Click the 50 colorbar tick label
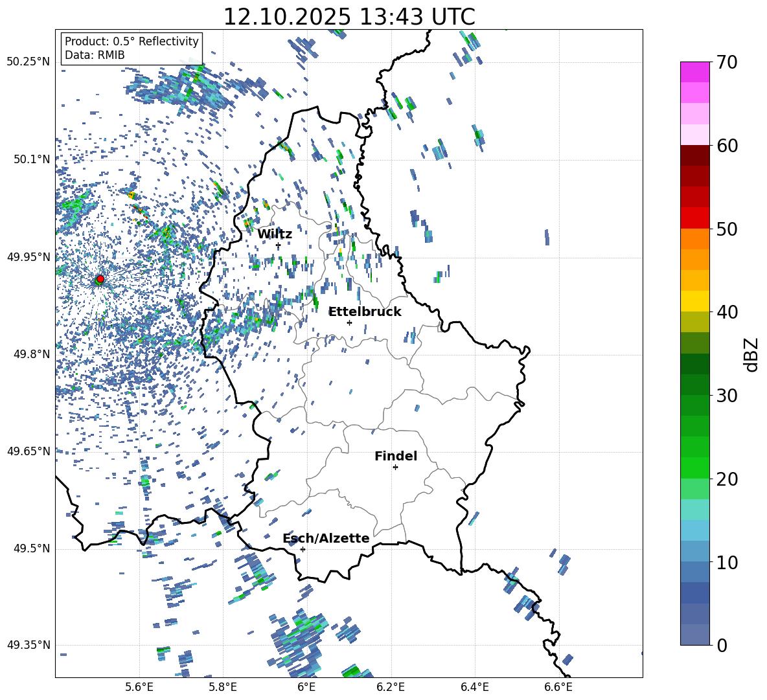Image resolution: width=767 pixels, height=700 pixels. tap(727, 229)
